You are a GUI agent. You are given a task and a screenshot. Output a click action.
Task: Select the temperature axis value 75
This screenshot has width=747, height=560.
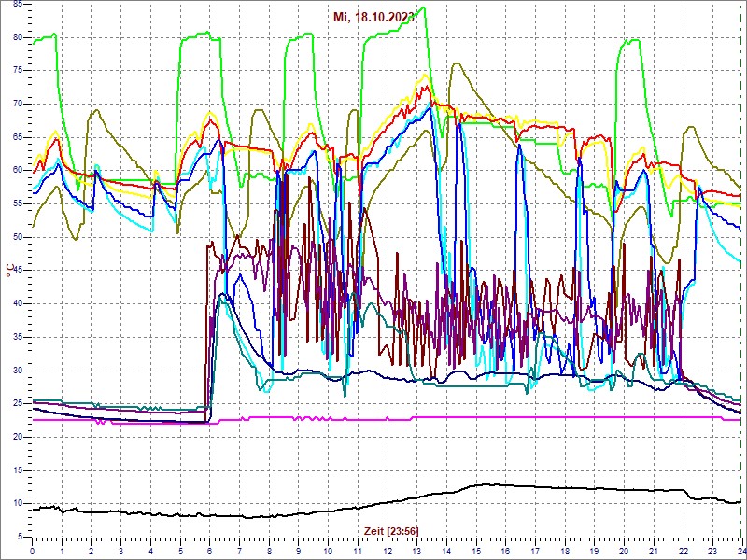click(x=17, y=71)
